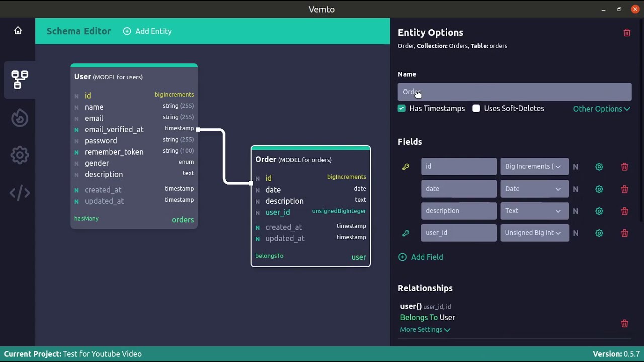Open the Text type dropdown

coord(534,211)
